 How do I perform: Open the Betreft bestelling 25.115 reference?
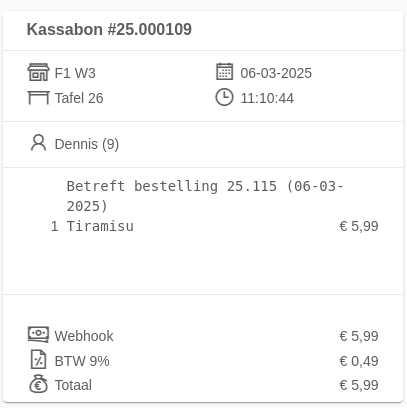pyautogui.click(x=205, y=196)
